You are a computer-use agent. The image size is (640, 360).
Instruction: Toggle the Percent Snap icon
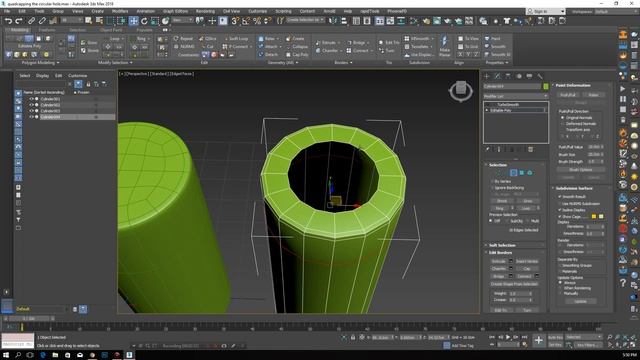[257, 21]
